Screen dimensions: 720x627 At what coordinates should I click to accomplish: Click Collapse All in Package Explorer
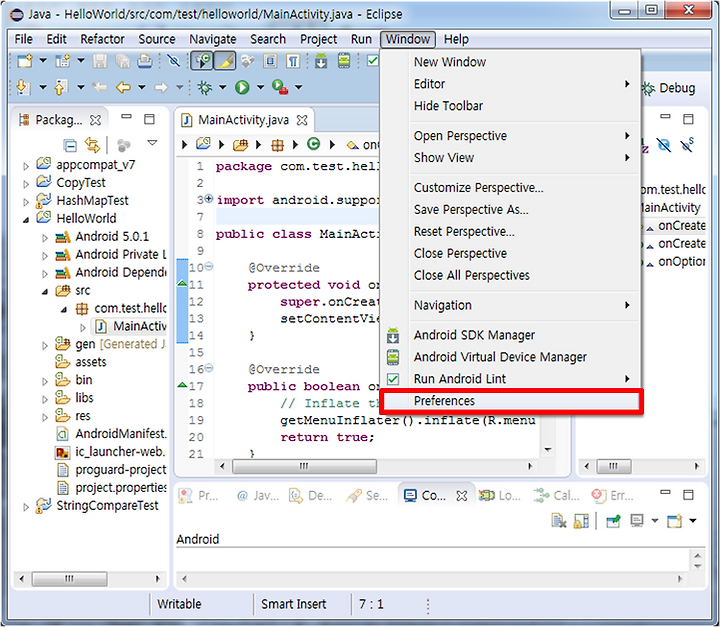[70, 146]
